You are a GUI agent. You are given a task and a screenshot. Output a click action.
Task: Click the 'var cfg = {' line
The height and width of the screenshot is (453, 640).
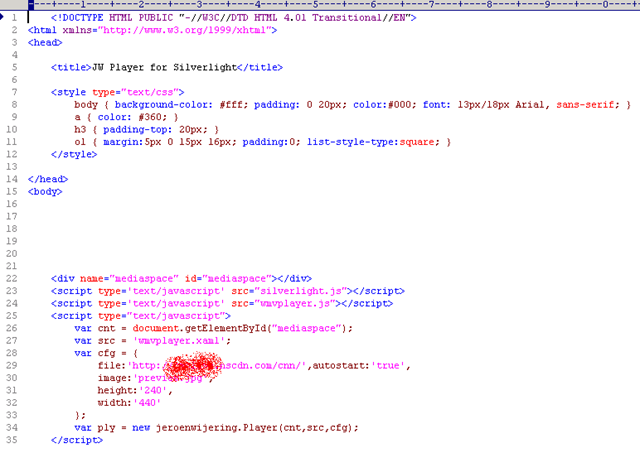click(106, 353)
